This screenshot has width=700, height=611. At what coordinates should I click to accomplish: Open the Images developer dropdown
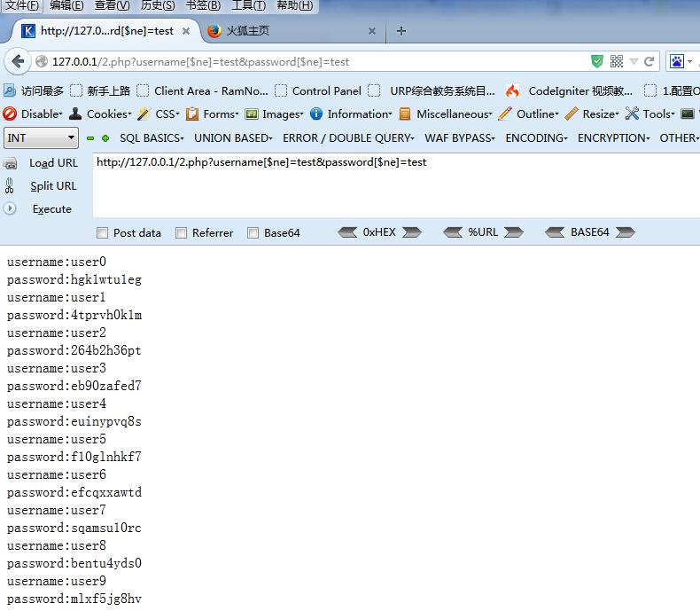(x=274, y=114)
